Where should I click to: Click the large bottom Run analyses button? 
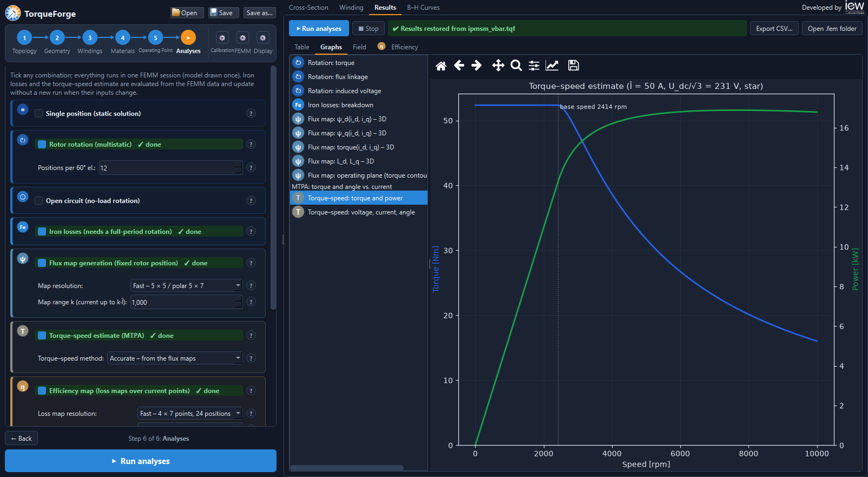click(141, 461)
